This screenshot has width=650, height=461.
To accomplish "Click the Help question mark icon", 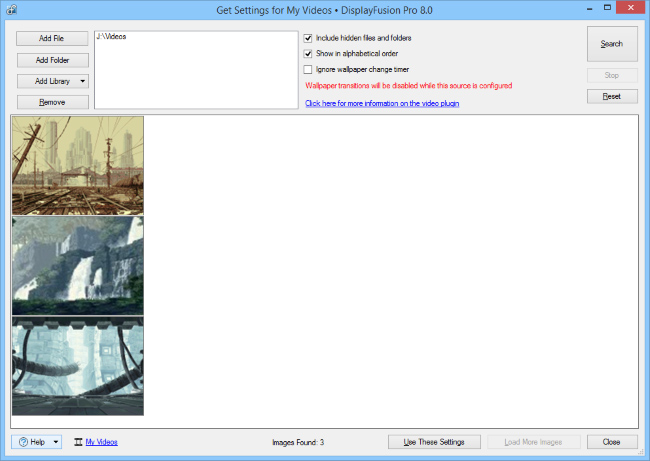I will point(24,442).
